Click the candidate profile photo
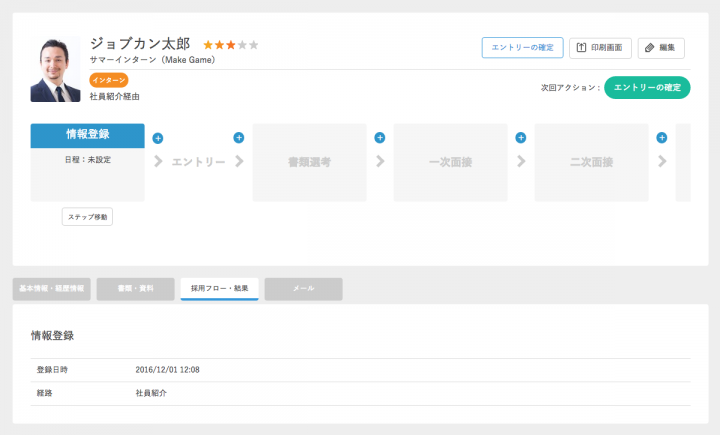 [x=55, y=70]
